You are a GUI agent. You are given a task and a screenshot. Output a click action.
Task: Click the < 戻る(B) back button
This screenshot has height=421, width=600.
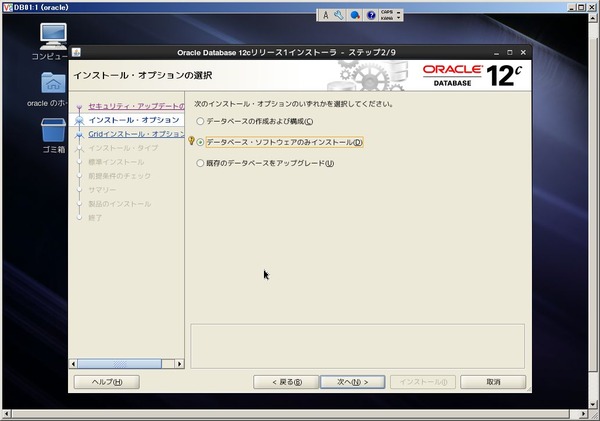(x=286, y=382)
